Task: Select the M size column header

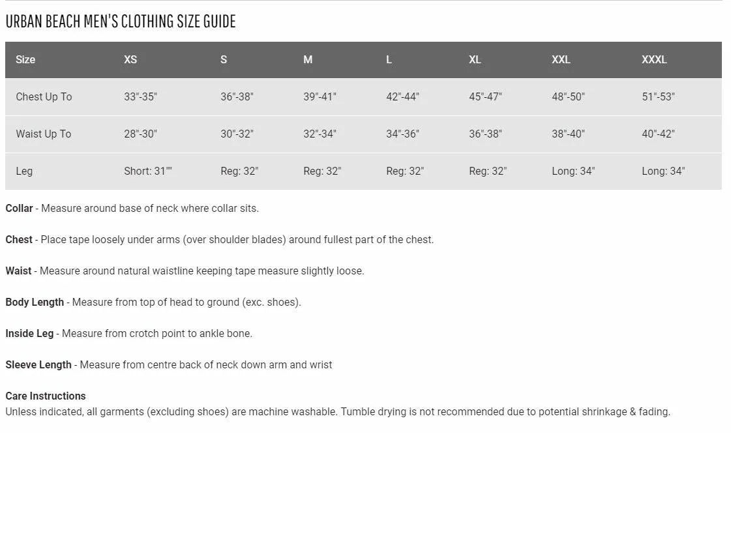Action: pyautogui.click(x=308, y=59)
